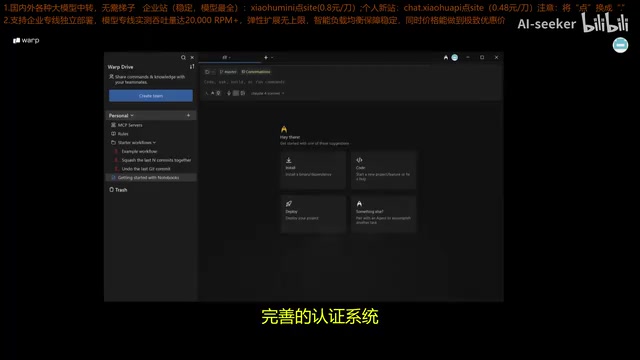Viewport: 640px width, 360px height.
Task: Add a new tab with plus icon
Action: pyautogui.click(x=266, y=58)
